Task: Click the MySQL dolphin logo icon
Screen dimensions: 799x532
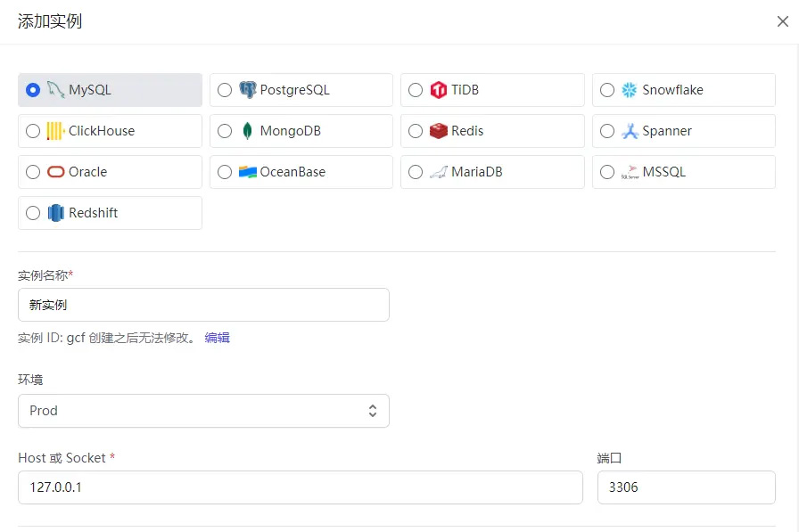Action: click(56, 90)
